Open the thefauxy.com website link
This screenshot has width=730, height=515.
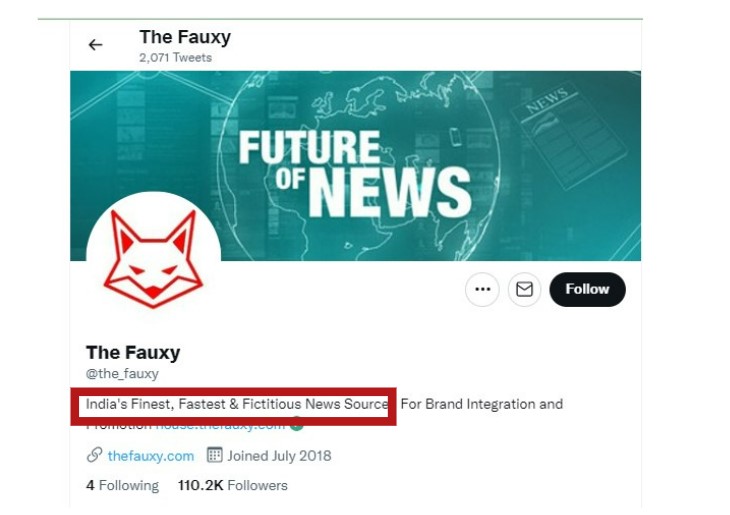pos(150,455)
